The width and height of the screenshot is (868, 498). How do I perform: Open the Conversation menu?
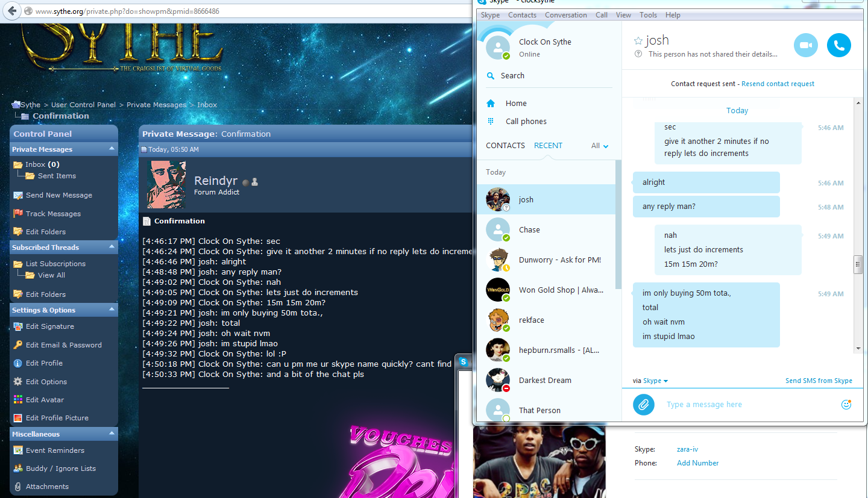point(566,15)
